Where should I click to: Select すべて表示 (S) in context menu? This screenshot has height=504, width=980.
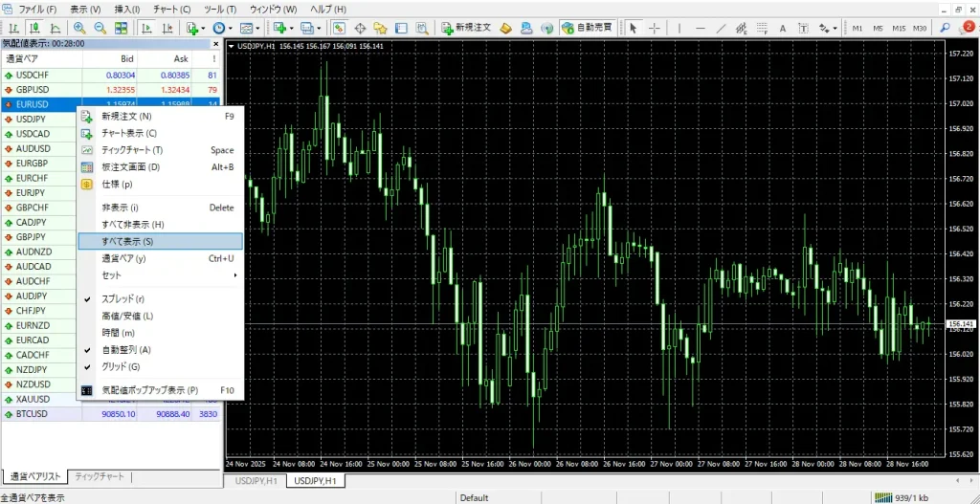[x=159, y=242]
